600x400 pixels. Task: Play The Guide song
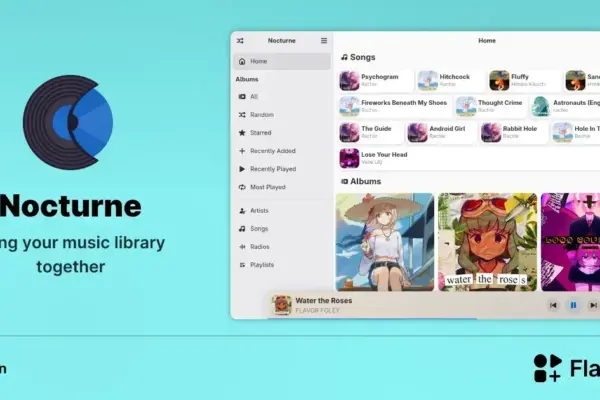point(371,132)
